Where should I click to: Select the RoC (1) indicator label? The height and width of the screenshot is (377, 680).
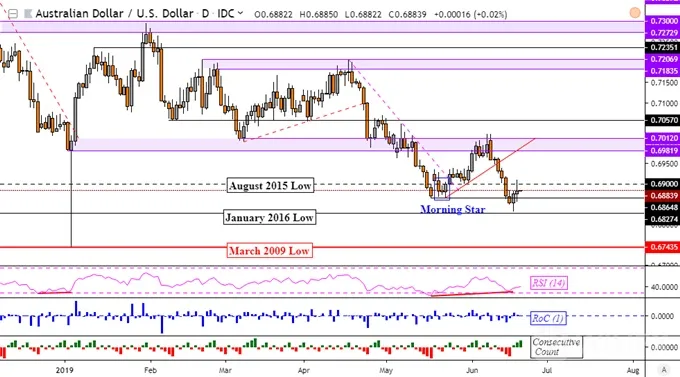pos(548,318)
